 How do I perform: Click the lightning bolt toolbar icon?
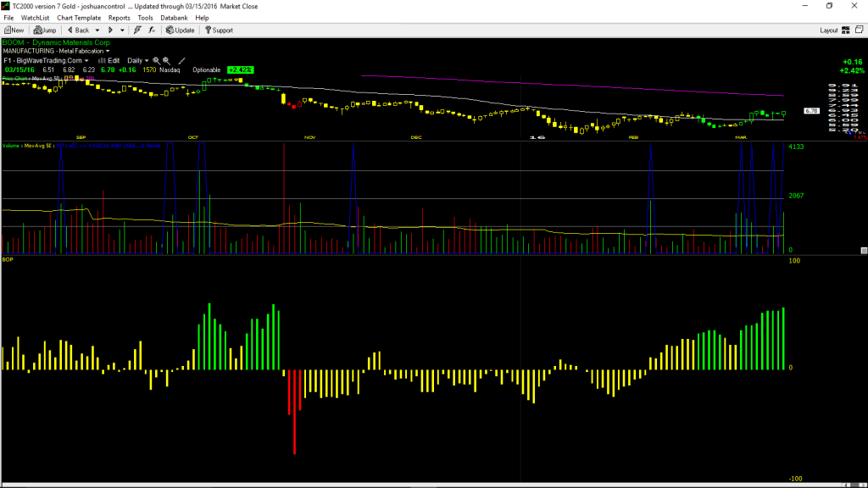pos(137,30)
